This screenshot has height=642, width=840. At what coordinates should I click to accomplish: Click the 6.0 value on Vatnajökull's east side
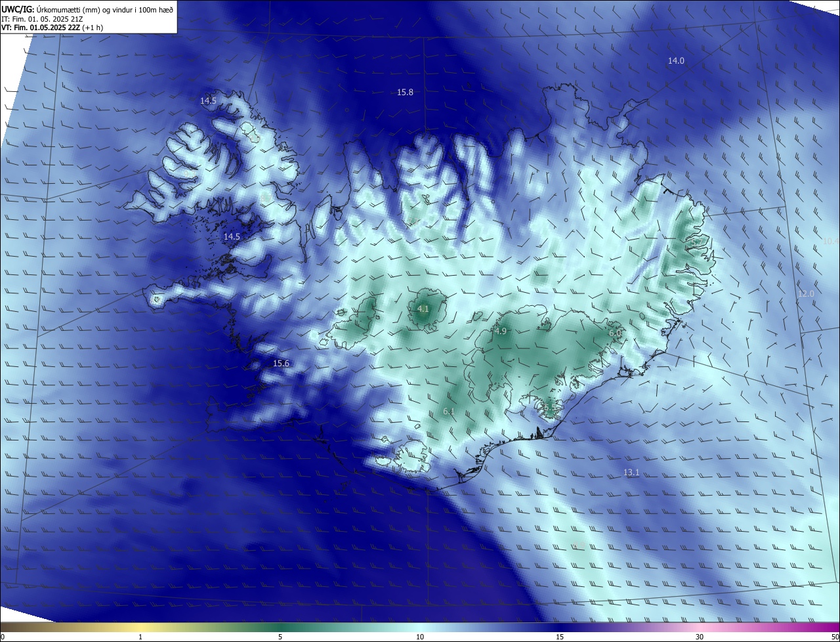click(615, 333)
